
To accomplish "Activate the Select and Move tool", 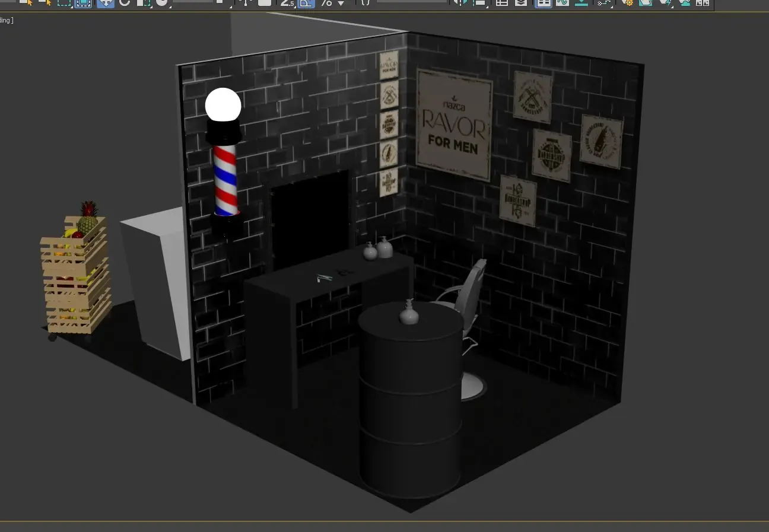I will (106, 3).
